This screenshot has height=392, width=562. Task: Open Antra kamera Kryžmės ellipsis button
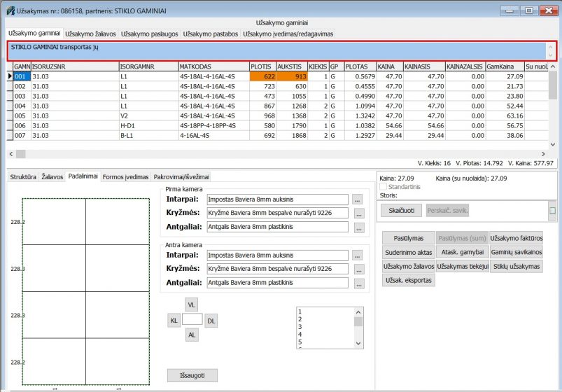[x=358, y=269]
